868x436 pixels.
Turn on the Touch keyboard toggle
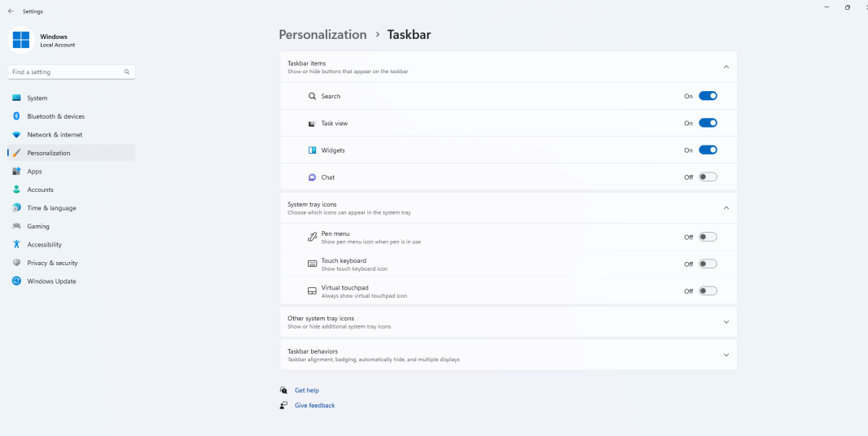pyautogui.click(x=708, y=264)
